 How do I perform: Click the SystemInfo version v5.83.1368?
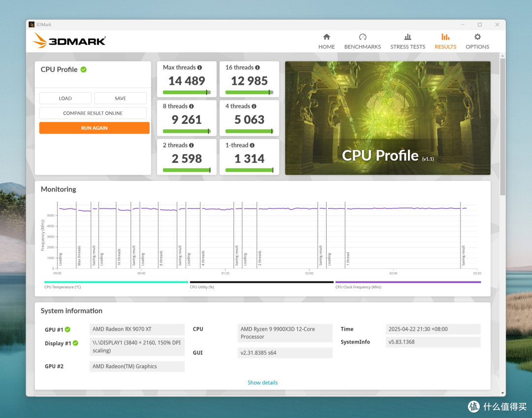[433, 342]
